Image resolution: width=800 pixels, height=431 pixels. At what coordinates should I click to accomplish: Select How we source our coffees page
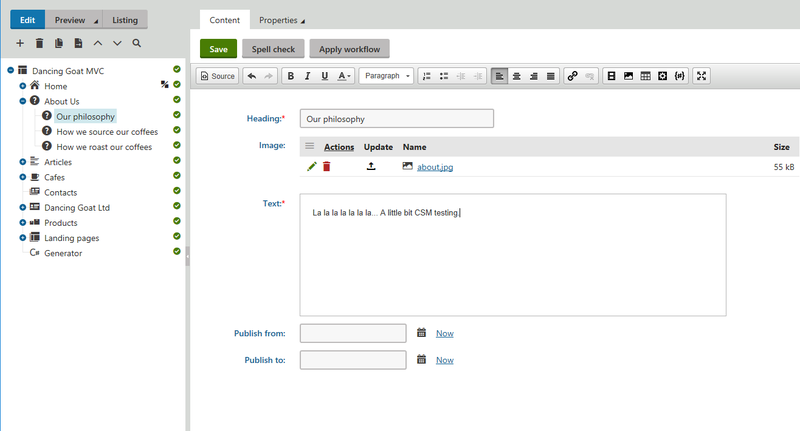[x=107, y=132]
